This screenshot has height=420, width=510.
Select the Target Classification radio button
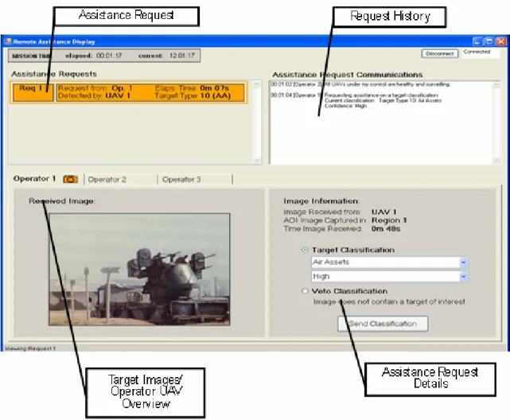305,250
